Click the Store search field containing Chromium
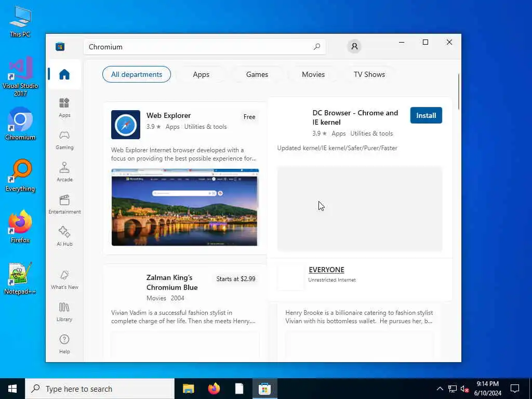Screen dimensions: 532x399 [205, 47]
